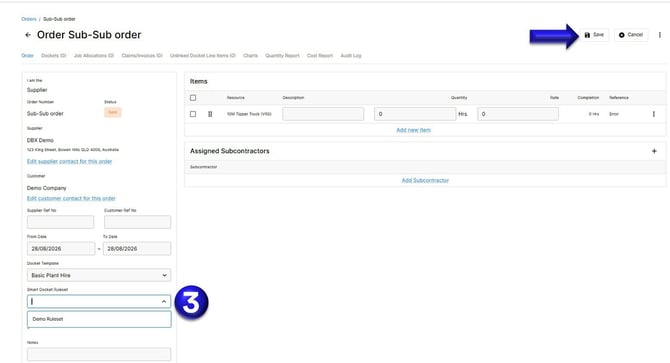The width and height of the screenshot is (670, 363).
Task: Click the From Date field
Action: coord(61,249)
